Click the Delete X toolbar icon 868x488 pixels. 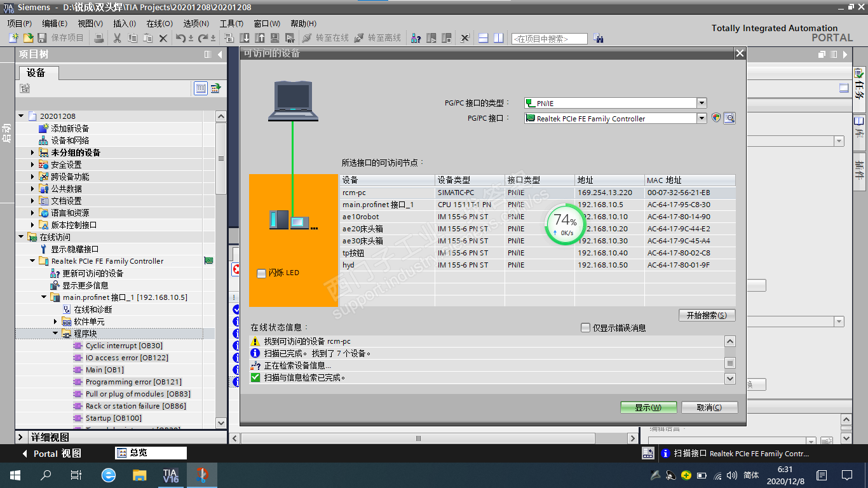pyautogui.click(x=163, y=38)
